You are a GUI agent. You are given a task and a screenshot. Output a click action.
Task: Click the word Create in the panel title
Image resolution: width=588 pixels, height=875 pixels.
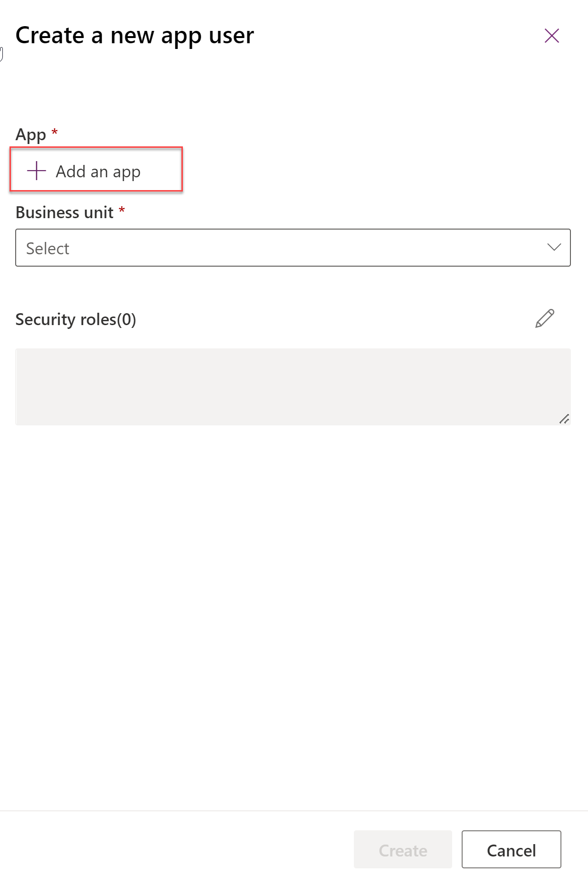coord(50,36)
